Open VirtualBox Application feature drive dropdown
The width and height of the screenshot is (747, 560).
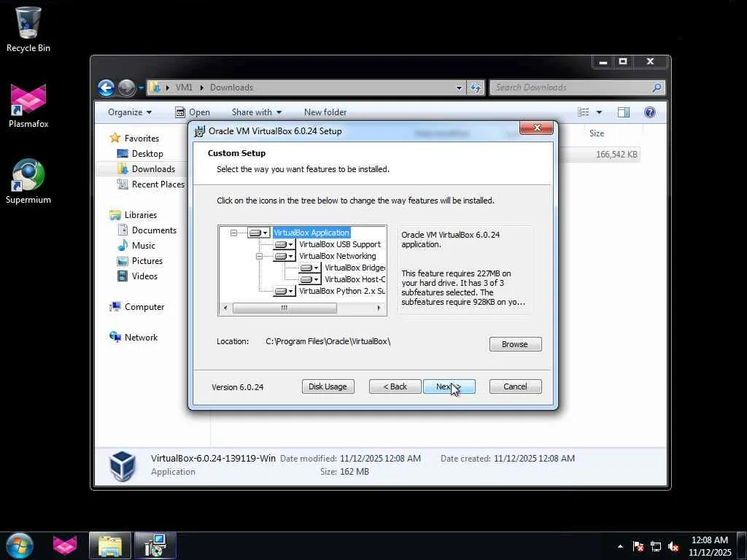259,233
